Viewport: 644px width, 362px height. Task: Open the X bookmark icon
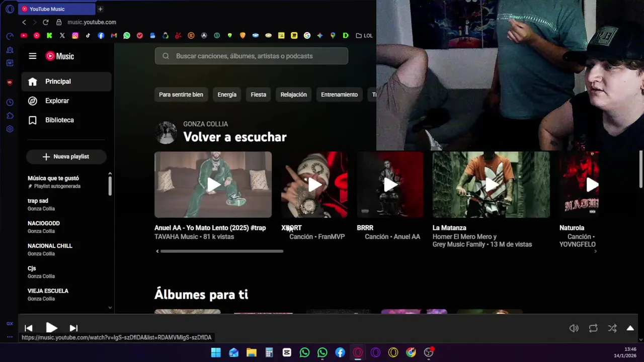click(x=62, y=36)
